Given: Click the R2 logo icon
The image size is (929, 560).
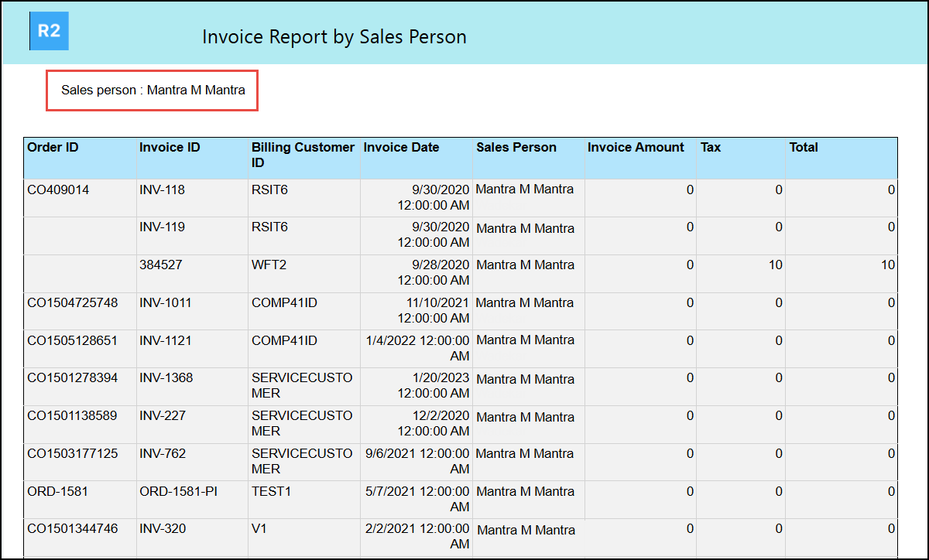Looking at the screenshot, I should 49,32.
